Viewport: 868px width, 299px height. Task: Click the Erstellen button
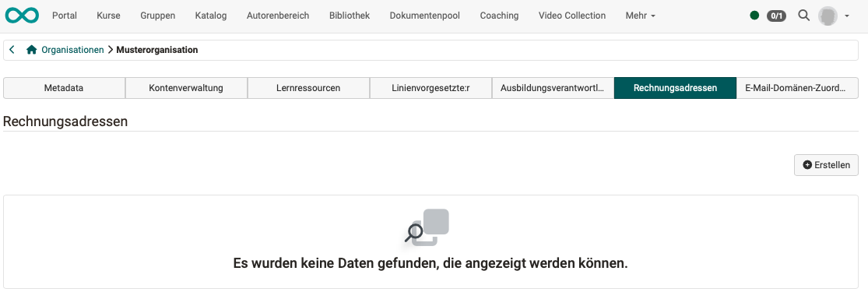coord(827,165)
